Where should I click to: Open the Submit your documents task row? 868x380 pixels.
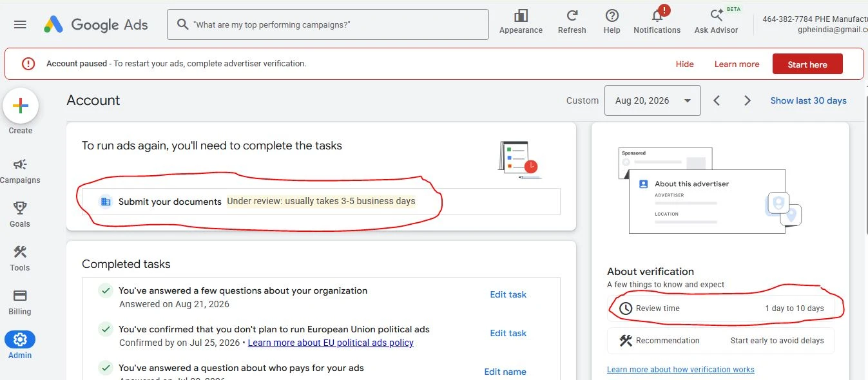point(320,202)
